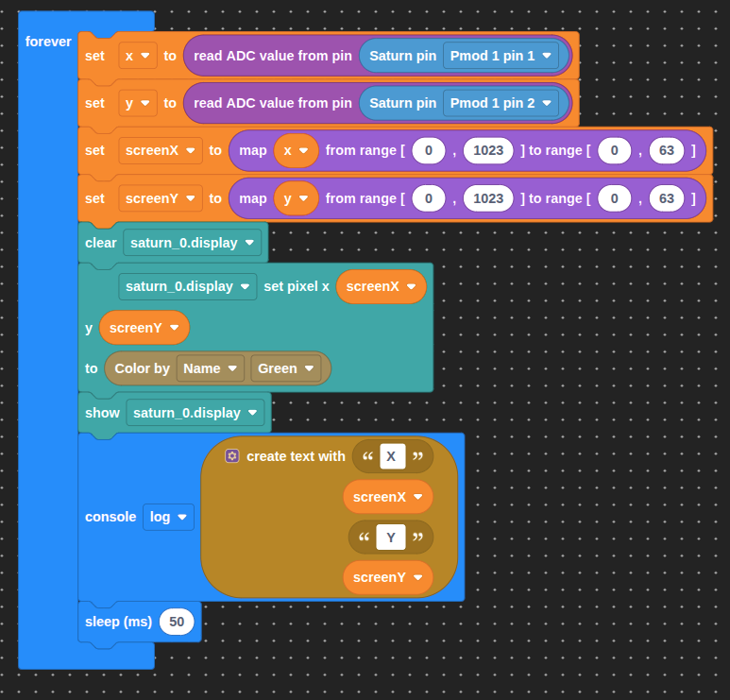Select the "clear" display block label

[100, 243]
